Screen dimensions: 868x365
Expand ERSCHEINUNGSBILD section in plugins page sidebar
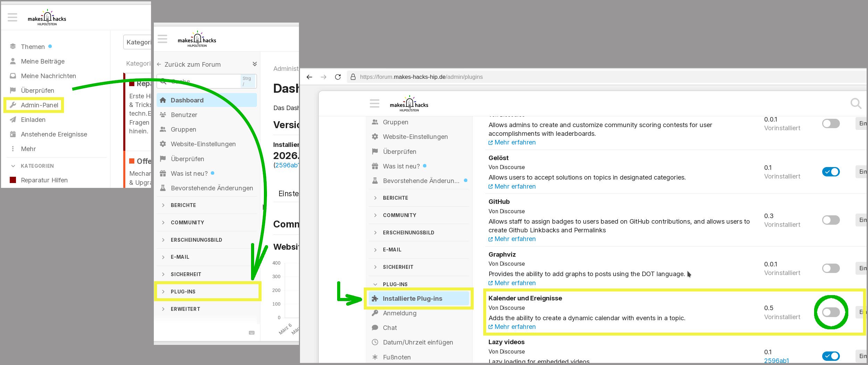(x=408, y=232)
